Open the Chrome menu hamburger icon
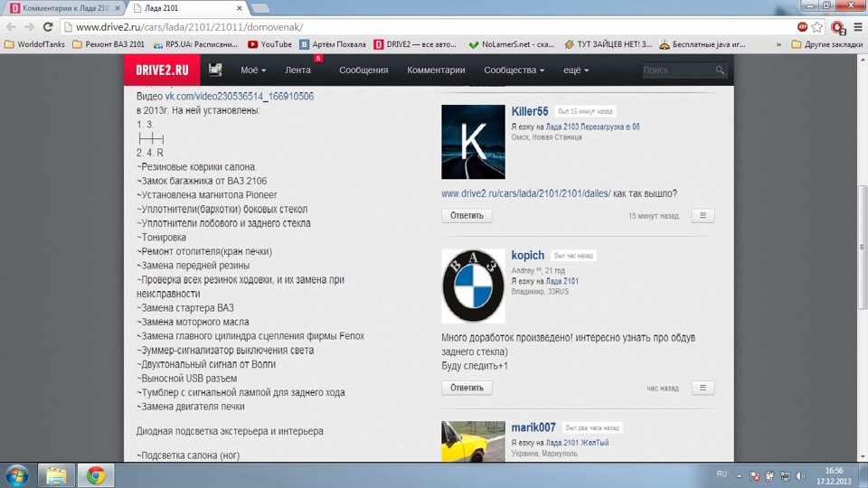This screenshot has height=488, width=868. [x=857, y=26]
